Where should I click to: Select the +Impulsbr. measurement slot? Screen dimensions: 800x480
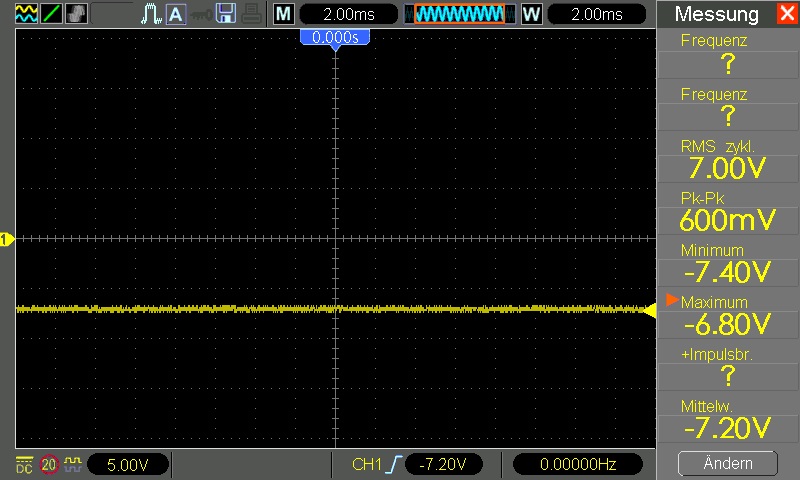[x=728, y=367]
